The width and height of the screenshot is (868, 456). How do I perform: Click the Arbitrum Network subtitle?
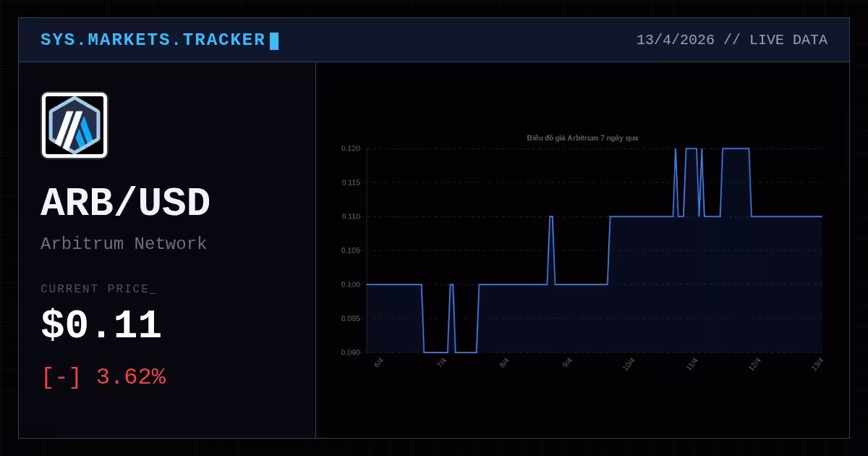[124, 243]
